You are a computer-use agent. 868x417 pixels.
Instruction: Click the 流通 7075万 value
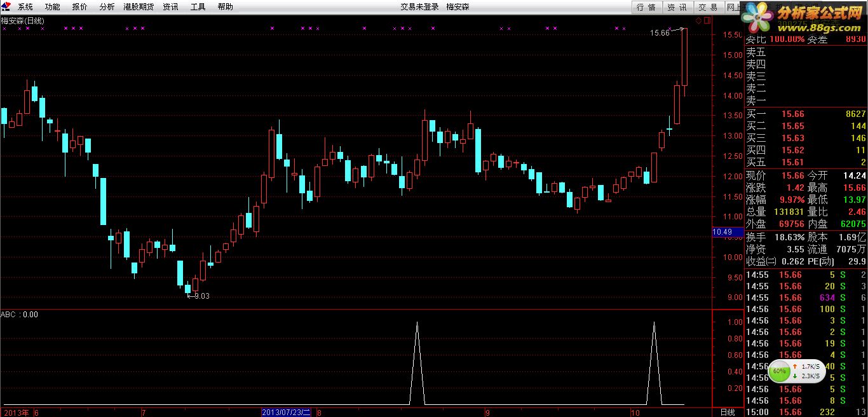tap(851, 249)
